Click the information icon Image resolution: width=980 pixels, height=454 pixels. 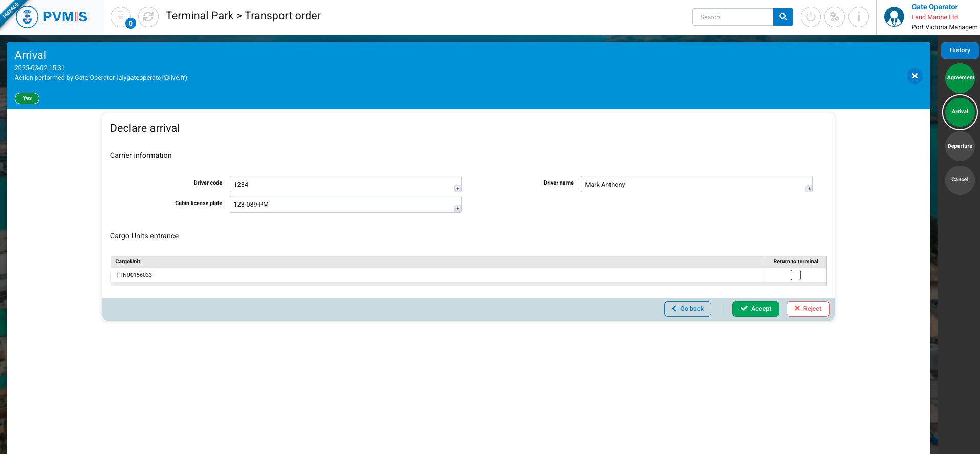858,17
